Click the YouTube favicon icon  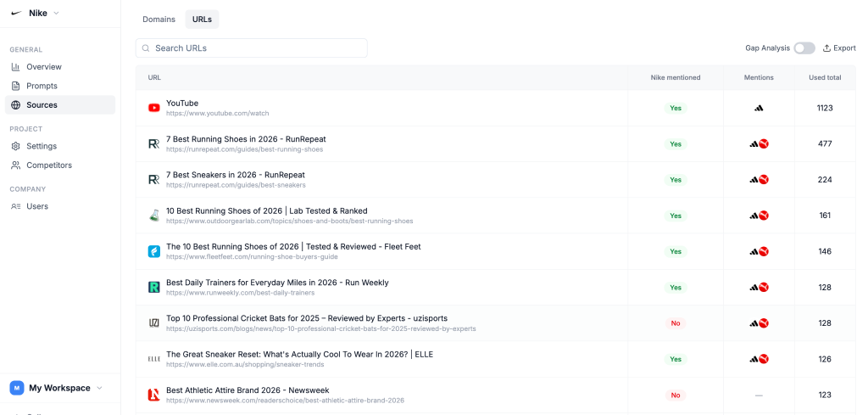(x=154, y=108)
